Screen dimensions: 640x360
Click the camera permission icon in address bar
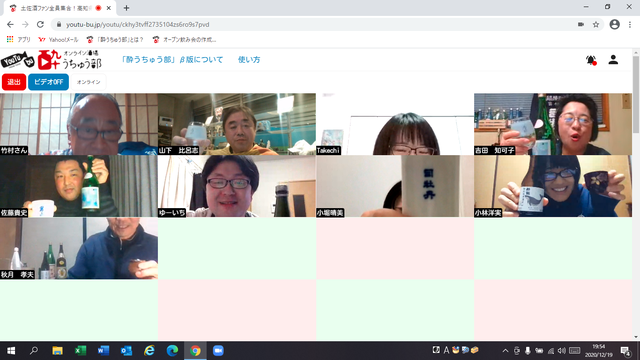click(581, 24)
